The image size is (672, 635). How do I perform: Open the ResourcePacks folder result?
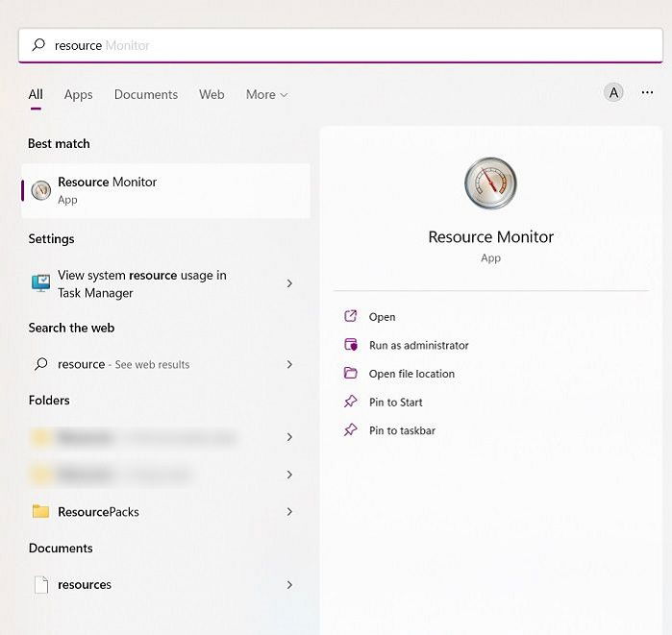pyautogui.click(x=166, y=512)
